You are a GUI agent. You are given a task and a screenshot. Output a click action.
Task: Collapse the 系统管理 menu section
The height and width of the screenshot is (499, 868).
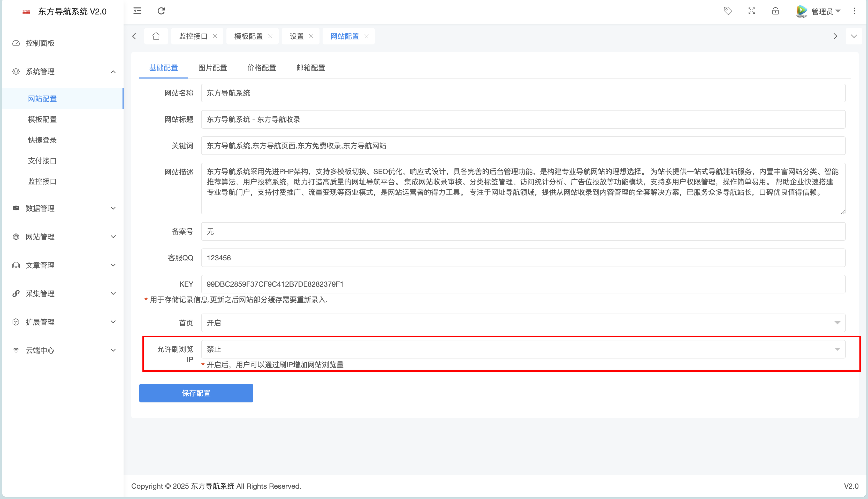(113, 72)
